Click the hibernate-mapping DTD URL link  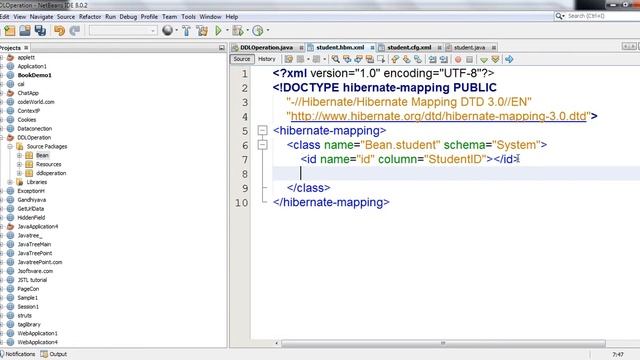point(438,116)
